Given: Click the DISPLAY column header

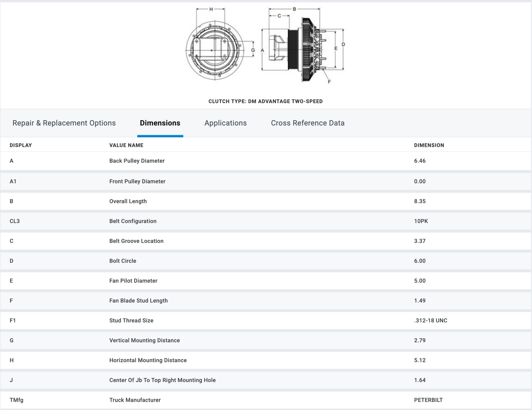Looking at the screenshot, I should point(21,145).
